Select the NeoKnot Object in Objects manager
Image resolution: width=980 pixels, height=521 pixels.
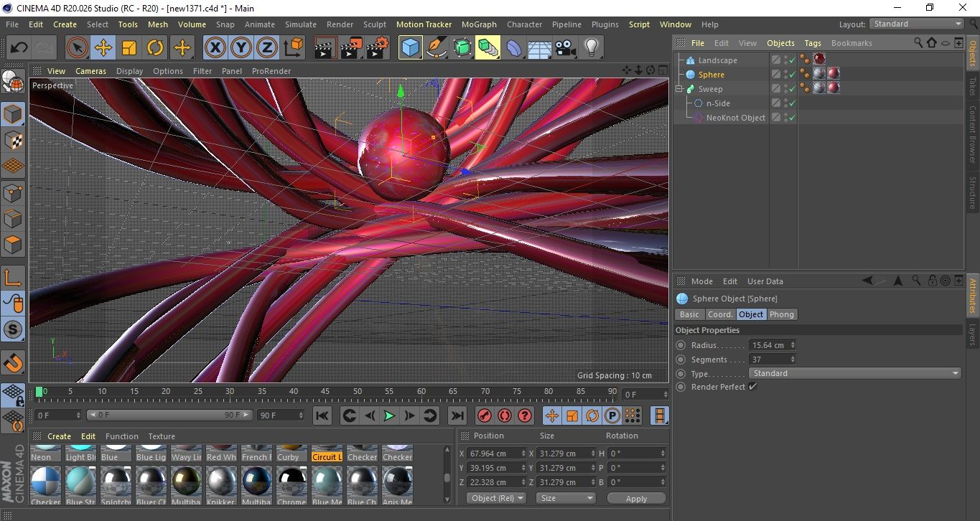click(x=735, y=118)
